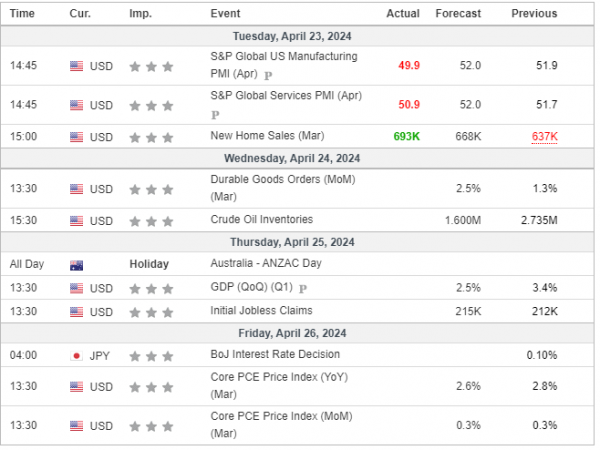Click importance stars for Manufacturing PMI
Image resolution: width=600 pixels, height=450 pixels.
151,67
